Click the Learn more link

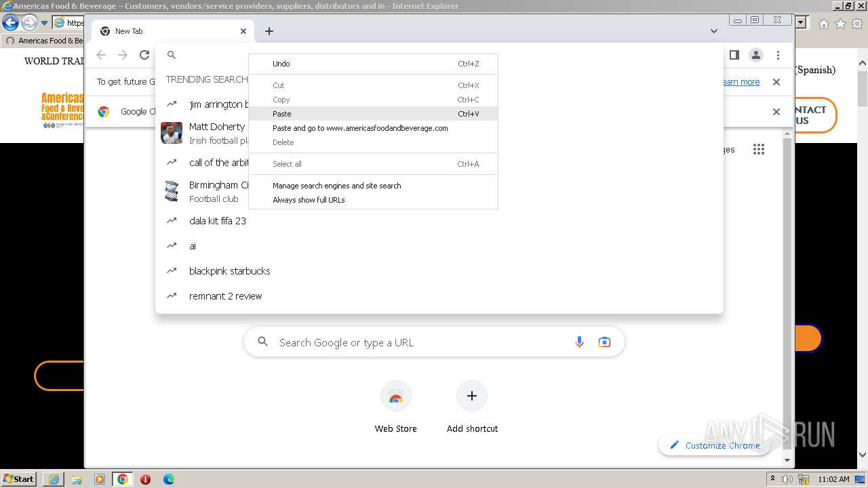(x=741, y=82)
